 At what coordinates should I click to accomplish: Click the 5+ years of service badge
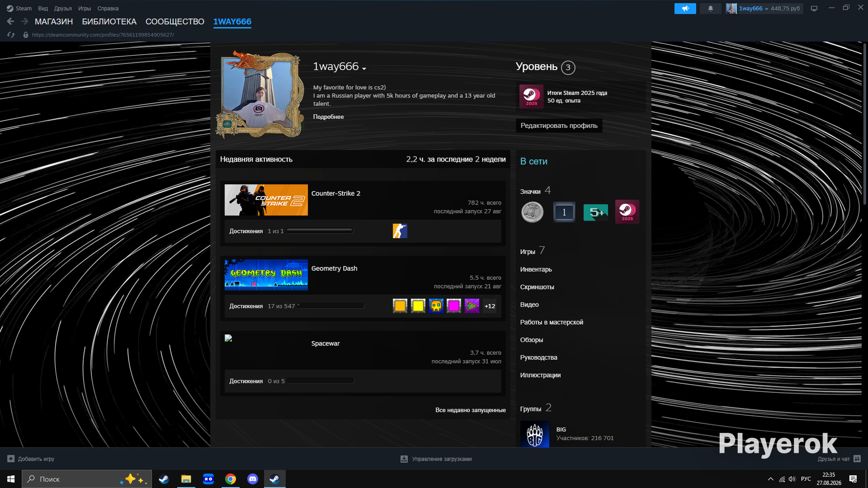[x=596, y=212]
